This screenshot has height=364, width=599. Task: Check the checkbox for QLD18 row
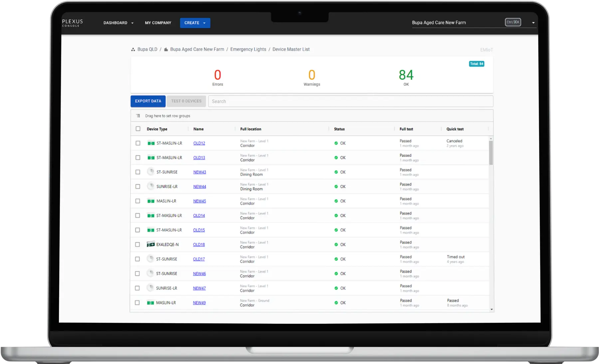tap(137, 245)
